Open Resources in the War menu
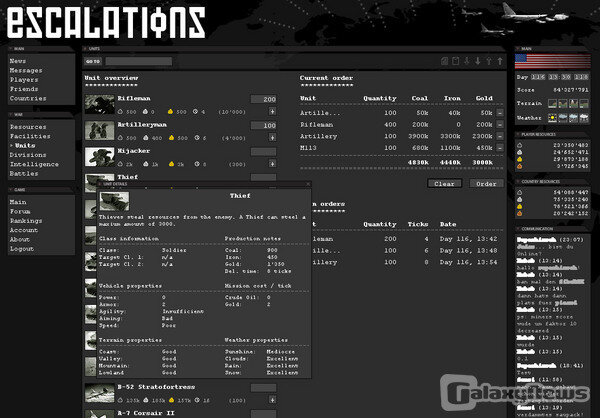The width and height of the screenshot is (600, 418). (28, 127)
